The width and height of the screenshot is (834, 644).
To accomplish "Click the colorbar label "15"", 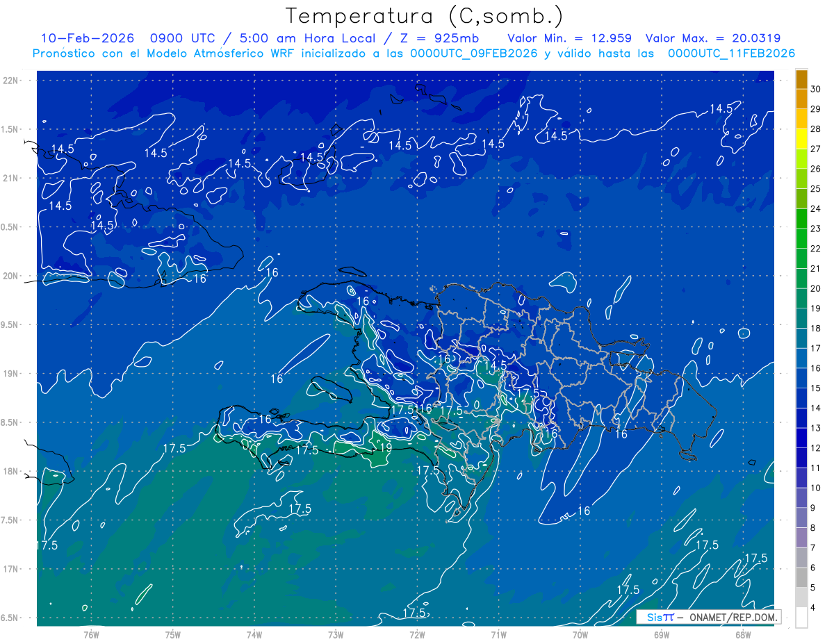I will coord(815,388).
